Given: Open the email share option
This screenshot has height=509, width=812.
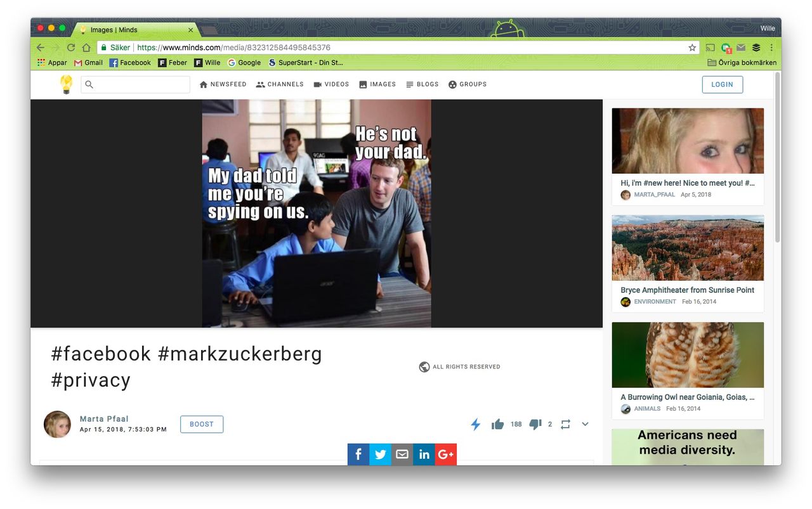Looking at the screenshot, I should click(x=402, y=454).
